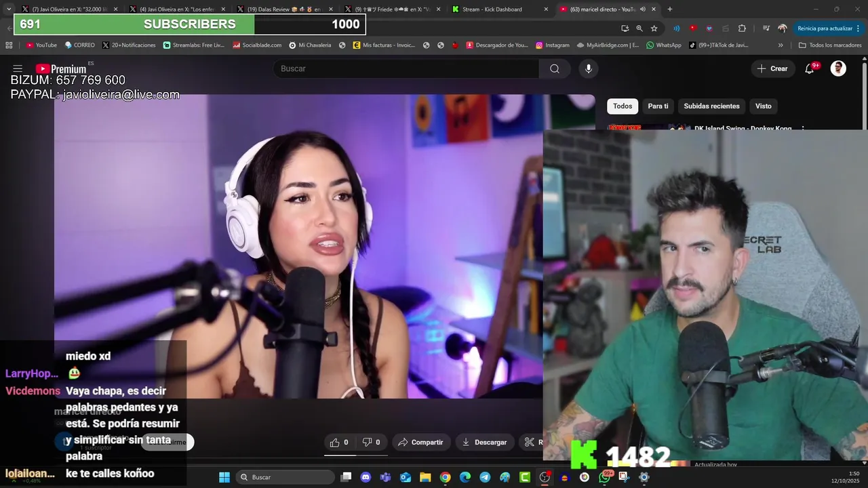Close the Stream - Kick Dashboard tab
Viewport: 868px width, 488px height.
point(546,9)
